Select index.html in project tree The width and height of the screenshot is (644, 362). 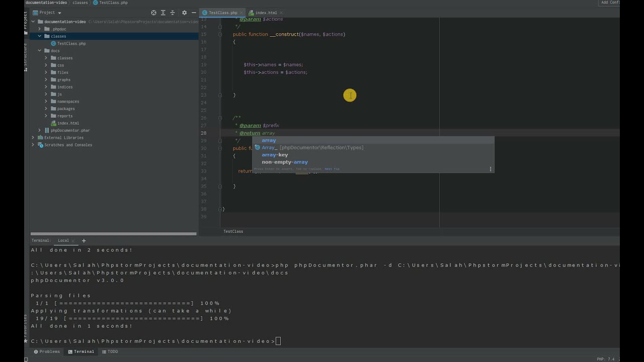(x=68, y=123)
